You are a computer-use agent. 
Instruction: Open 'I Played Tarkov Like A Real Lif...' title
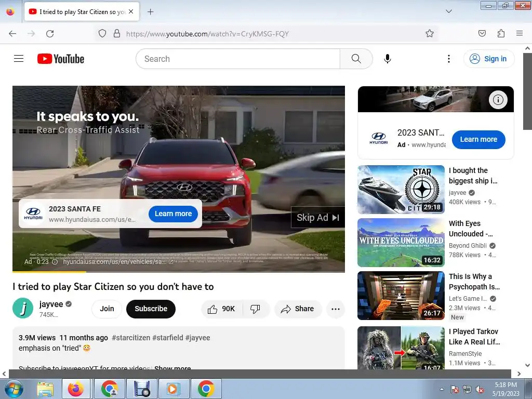(x=474, y=337)
